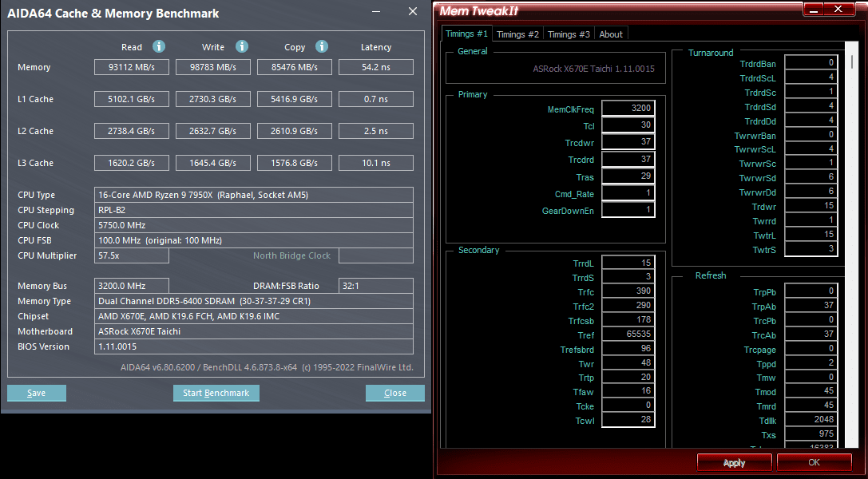
Task: Click the Read info icon in AIDA64
Action: click(x=159, y=46)
